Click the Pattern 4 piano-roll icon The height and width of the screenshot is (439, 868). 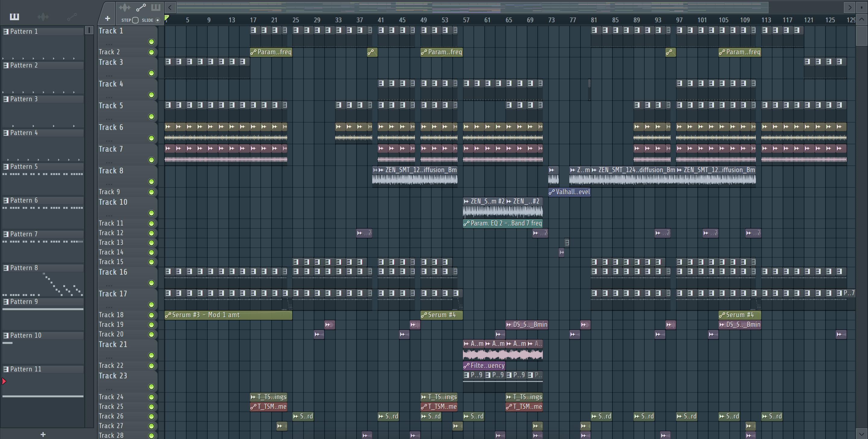(6, 132)
